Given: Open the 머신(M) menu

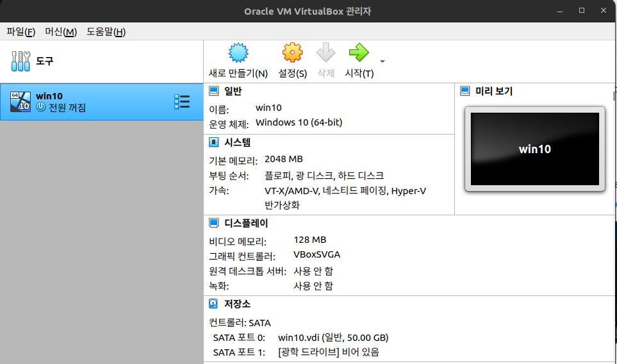Looking at the screenshot, I should click(61, 31).
